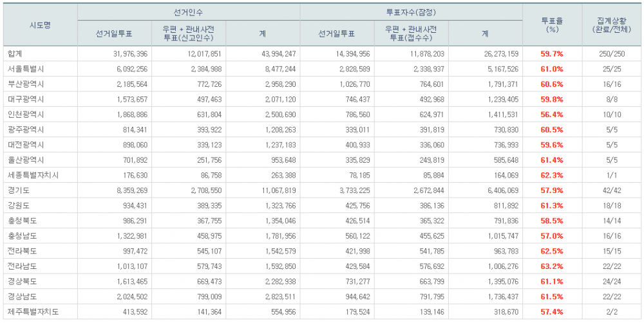644x323 pixels.
Task: Select the 세종특별자치시 row label
Action: click(29, 175)
